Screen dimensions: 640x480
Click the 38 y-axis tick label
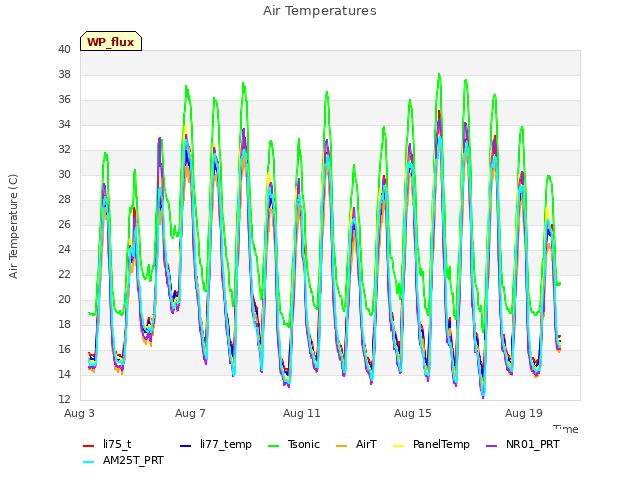coord(64,75)
